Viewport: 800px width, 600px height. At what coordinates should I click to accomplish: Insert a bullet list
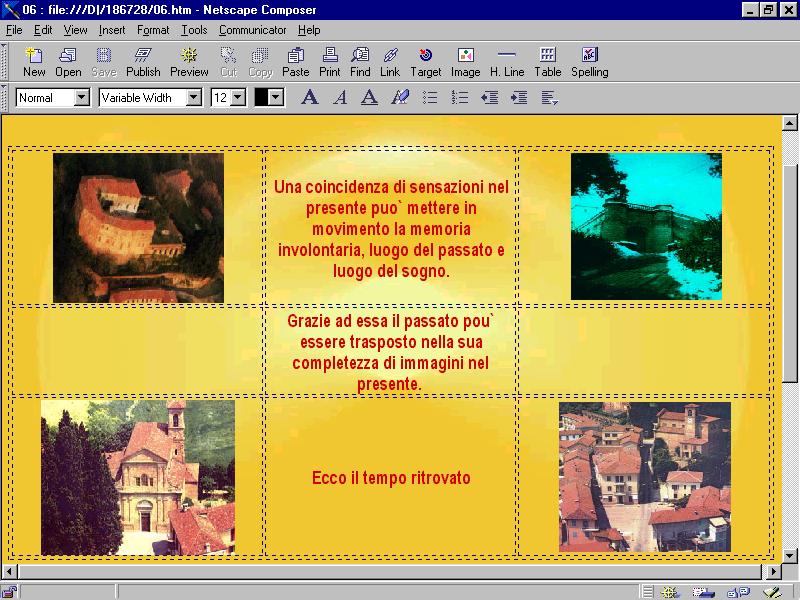click(430, 97)
